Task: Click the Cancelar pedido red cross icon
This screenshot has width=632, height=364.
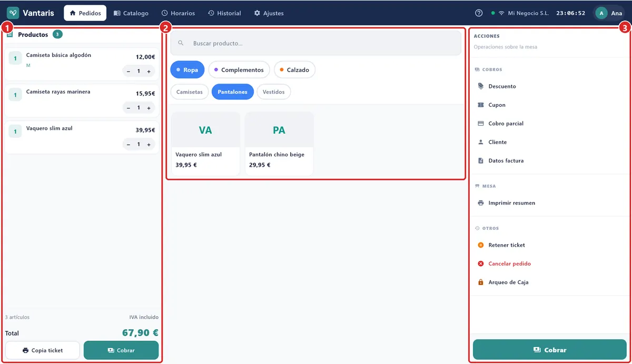Action: (480, 264)
